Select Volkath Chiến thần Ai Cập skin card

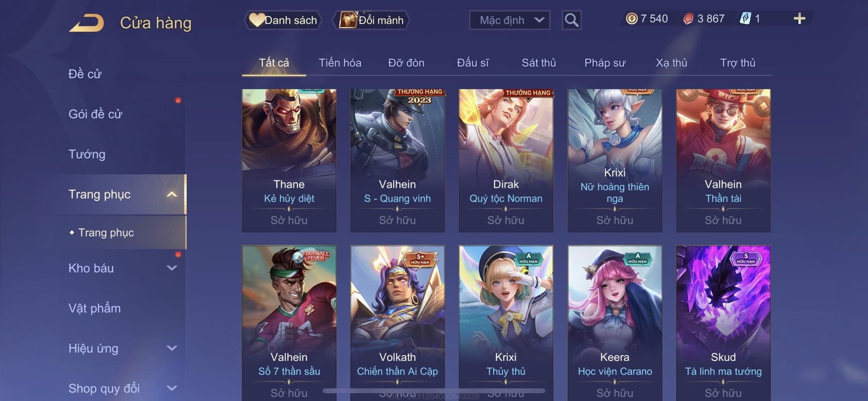tap(398, 322)
